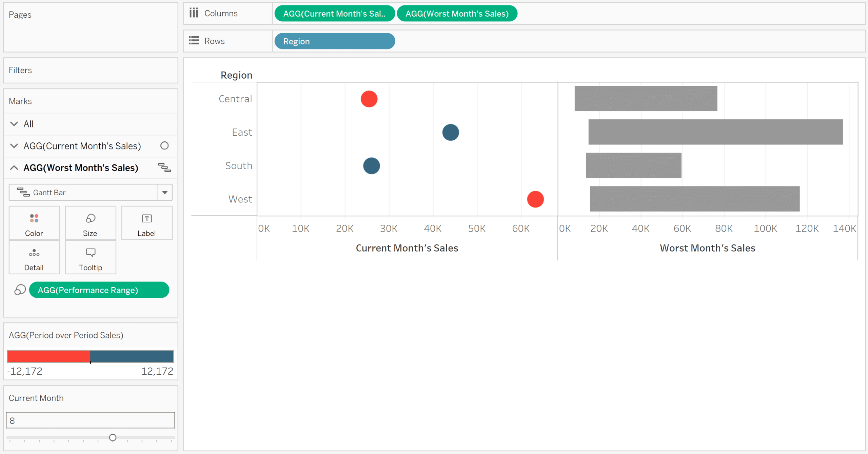Click the Region column header
868x454 pixels.
coord(236,75)
